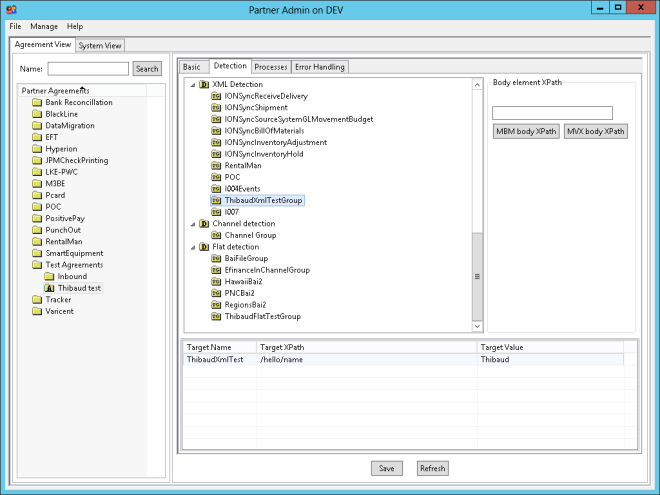Open the Error Handling tab
The height and width of the screenshot is (495, 660).
(320, 67)
